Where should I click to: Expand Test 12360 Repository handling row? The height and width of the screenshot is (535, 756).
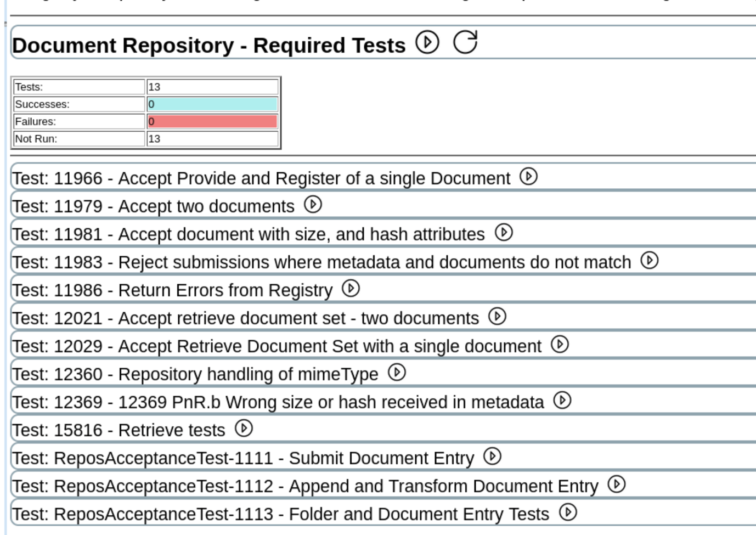[x=195, y=375]
